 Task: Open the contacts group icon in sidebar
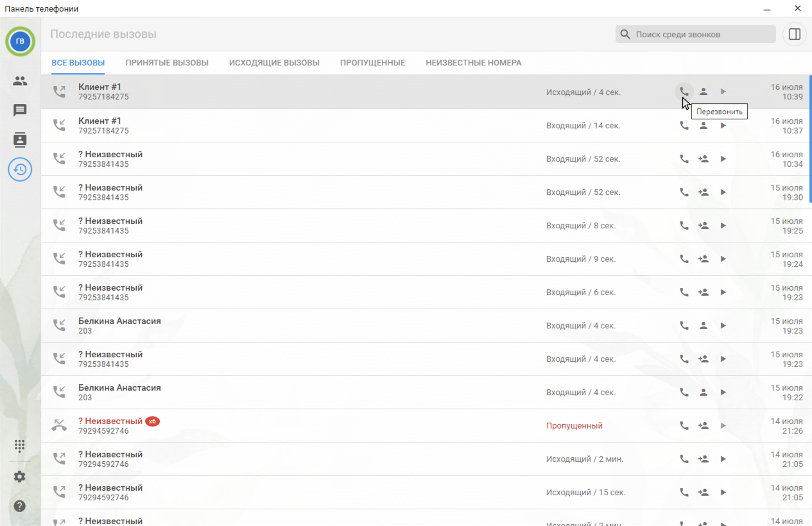[x=20, y=81]
